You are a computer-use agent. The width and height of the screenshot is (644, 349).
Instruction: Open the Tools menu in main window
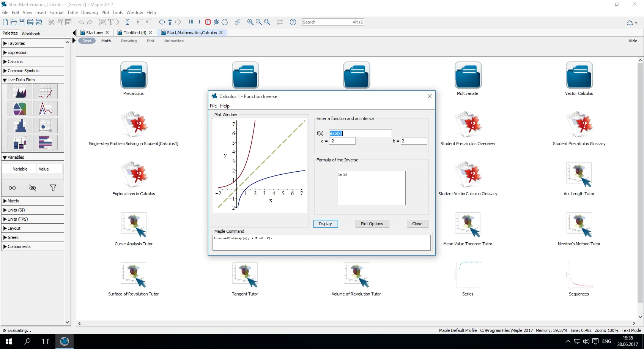tap(118, 13)
